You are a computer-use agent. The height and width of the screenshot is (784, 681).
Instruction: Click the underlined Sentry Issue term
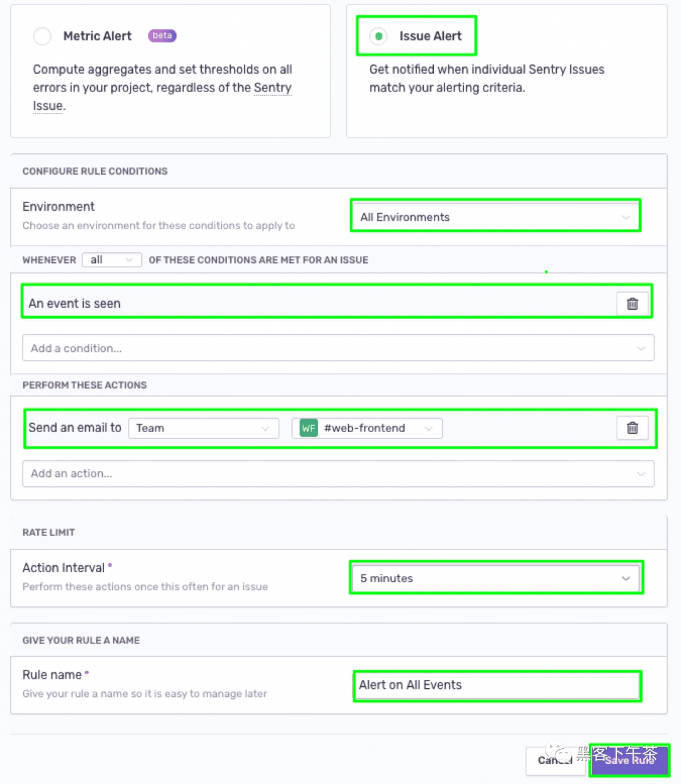point(272,88)
